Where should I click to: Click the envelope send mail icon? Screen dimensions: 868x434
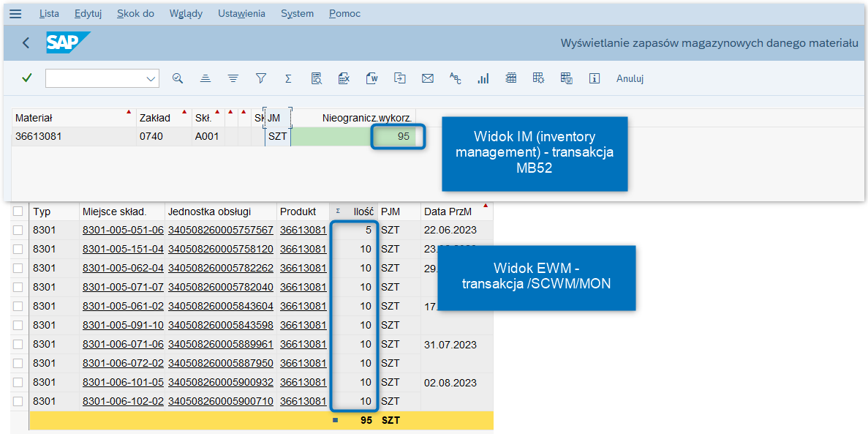(428, 78)
